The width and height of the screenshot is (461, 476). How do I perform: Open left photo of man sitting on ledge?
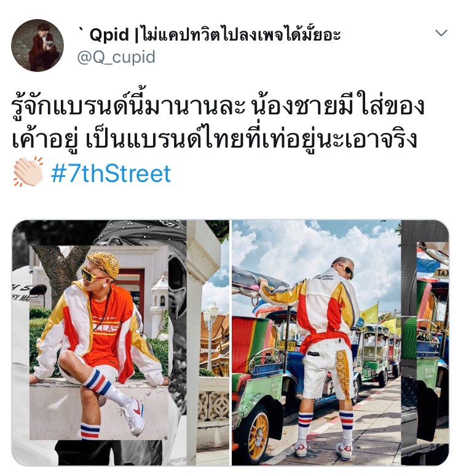pyautogui.click(x=120, y=343)
